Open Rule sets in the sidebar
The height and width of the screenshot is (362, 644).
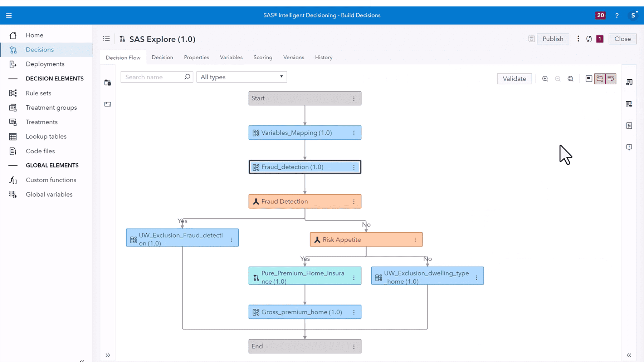38,93
